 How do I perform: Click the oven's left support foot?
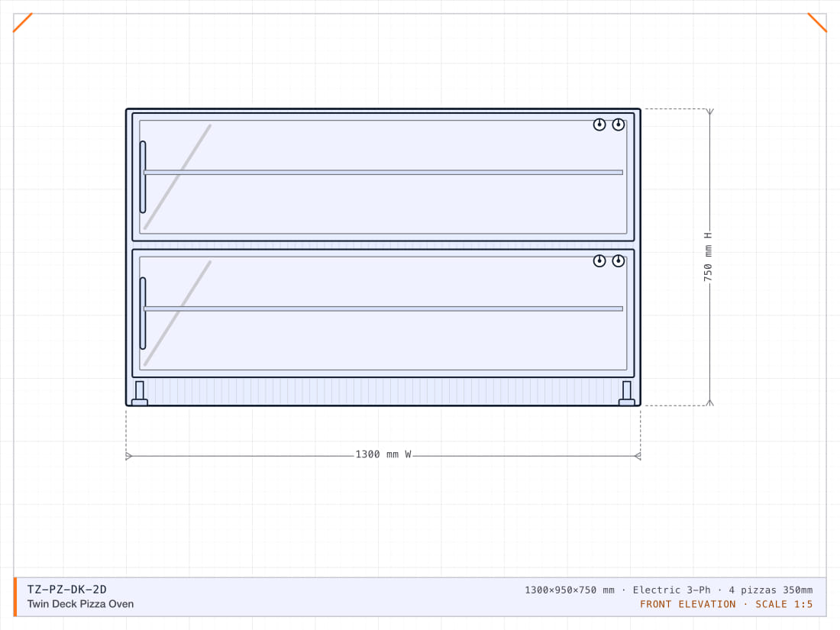coord(139,394)
